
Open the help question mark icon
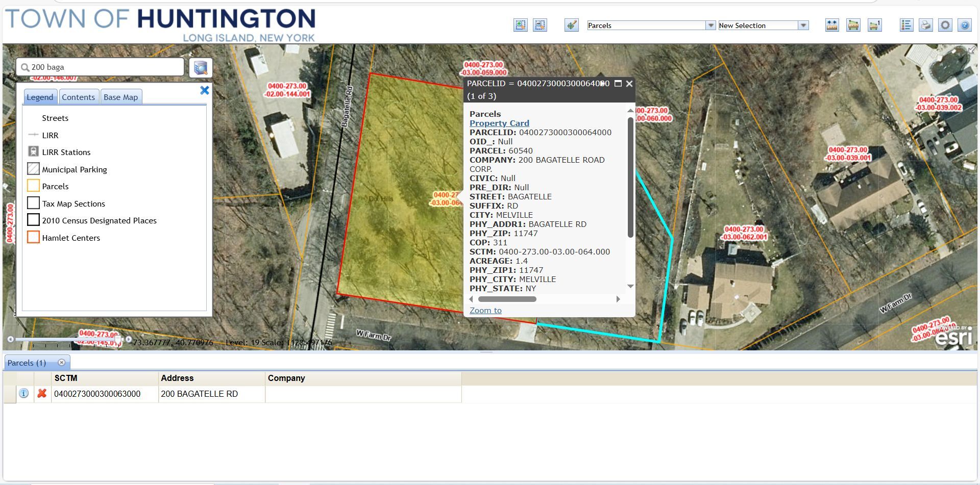pyautogui.click(x=964, y=25)
